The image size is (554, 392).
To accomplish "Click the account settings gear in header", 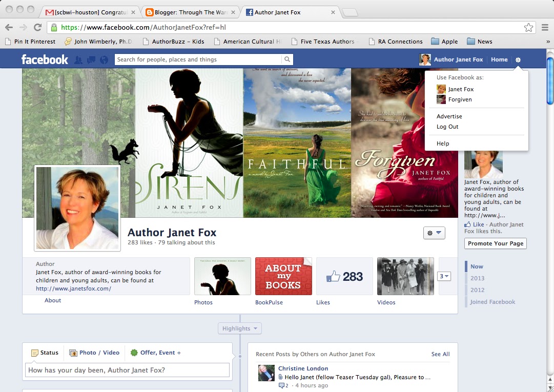I will [518, 60].
